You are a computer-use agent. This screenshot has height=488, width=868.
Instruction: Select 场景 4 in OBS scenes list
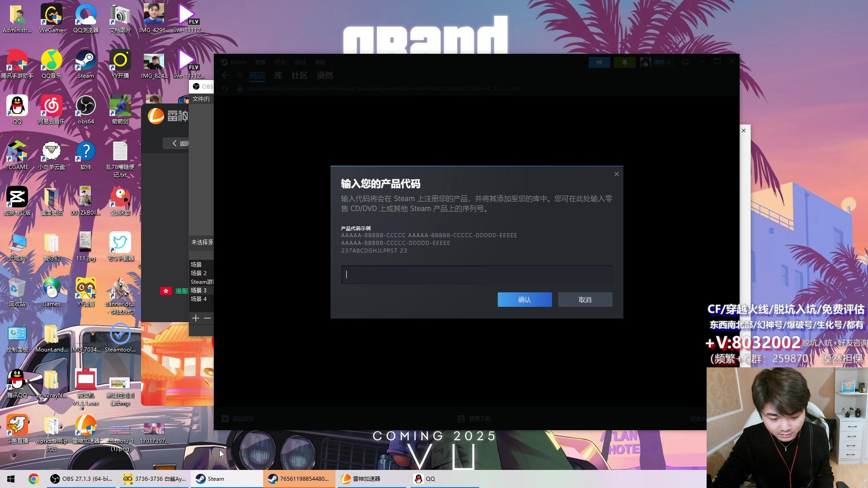click(199, 299)
